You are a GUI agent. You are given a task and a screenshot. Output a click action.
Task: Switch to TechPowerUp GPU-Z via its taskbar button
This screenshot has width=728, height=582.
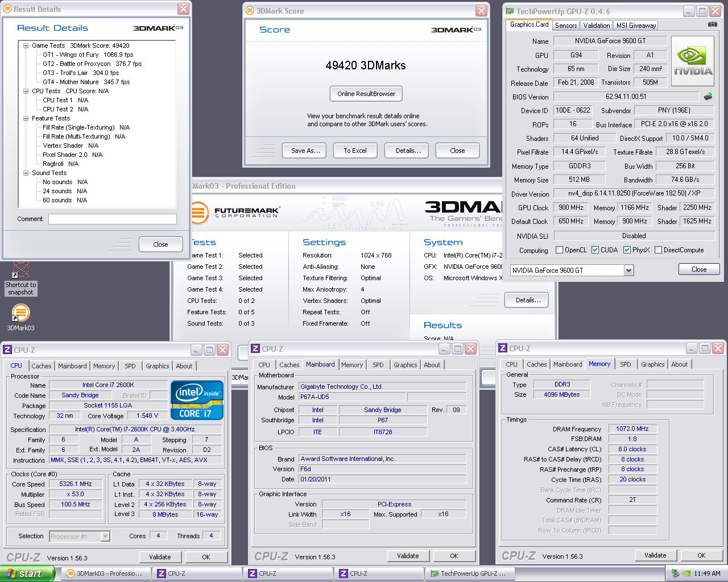(470, 573)
